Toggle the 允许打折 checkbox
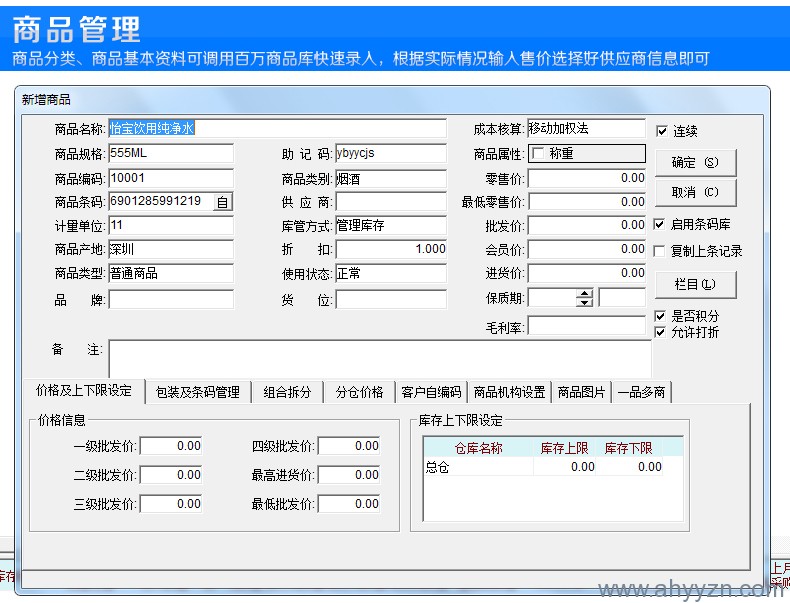 coord(660,332)
